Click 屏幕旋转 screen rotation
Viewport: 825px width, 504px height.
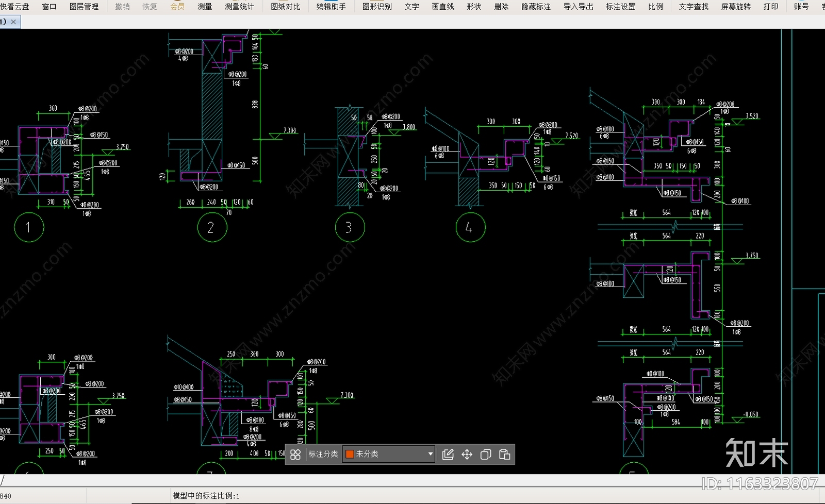click(x=736, y=7)
